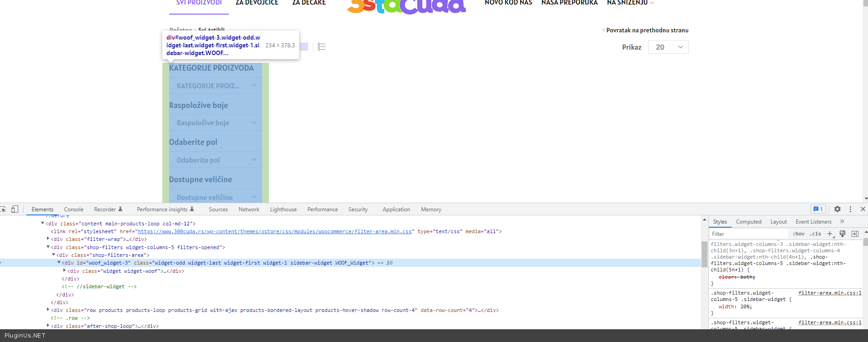Toggle the rendering emulations paintbrush icon

pyautogui.click(x=842, y=234)
